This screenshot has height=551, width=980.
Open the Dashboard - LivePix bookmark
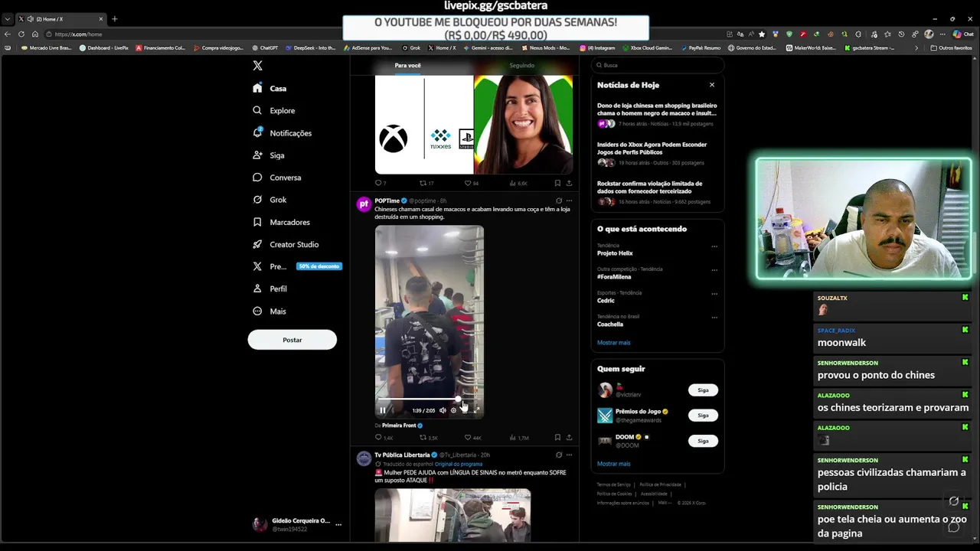pyautogui.click(x=104, y=47)
